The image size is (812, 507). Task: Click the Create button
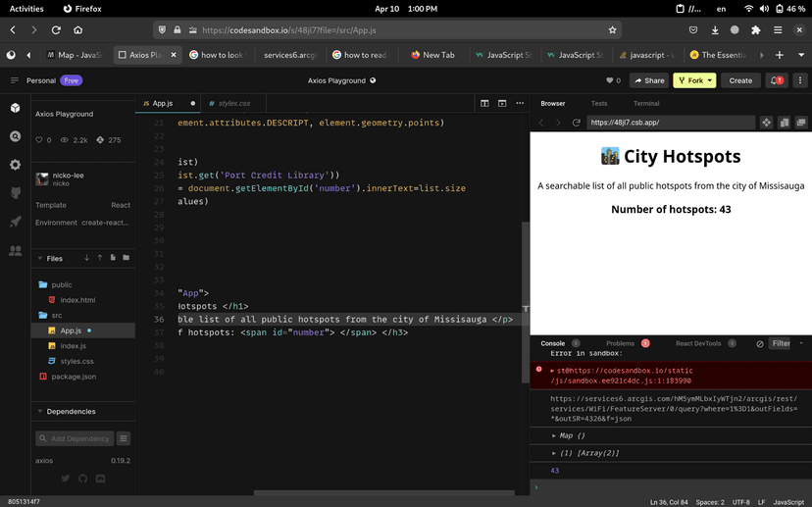[740, 80]
